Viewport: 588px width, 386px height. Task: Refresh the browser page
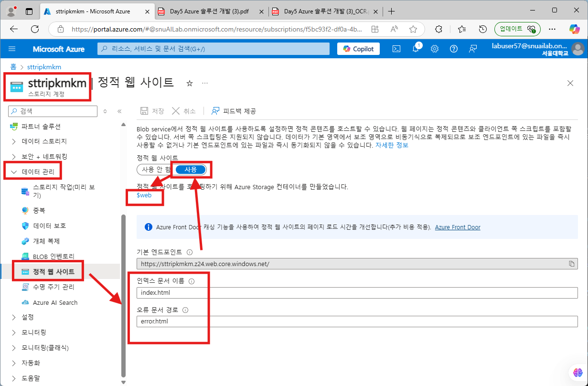pos(35,29)
